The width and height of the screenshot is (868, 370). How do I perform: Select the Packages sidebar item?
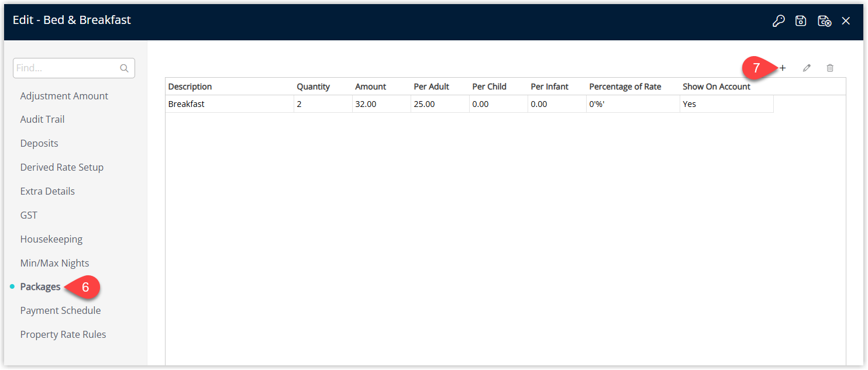pyautogui.click(x=40, y=286)
